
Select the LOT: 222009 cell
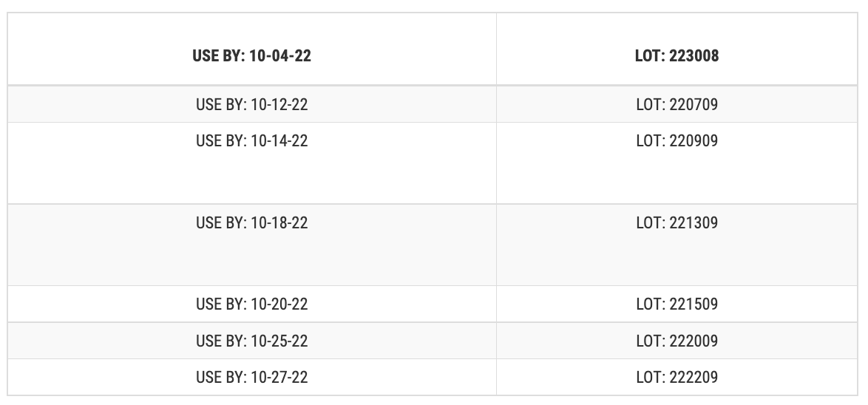(x=677, y=341)
